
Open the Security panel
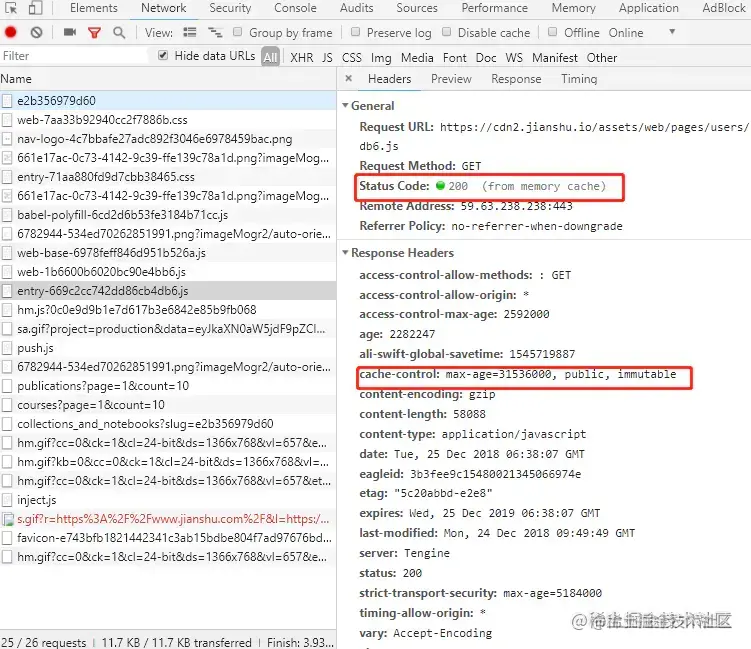(230, 8)
